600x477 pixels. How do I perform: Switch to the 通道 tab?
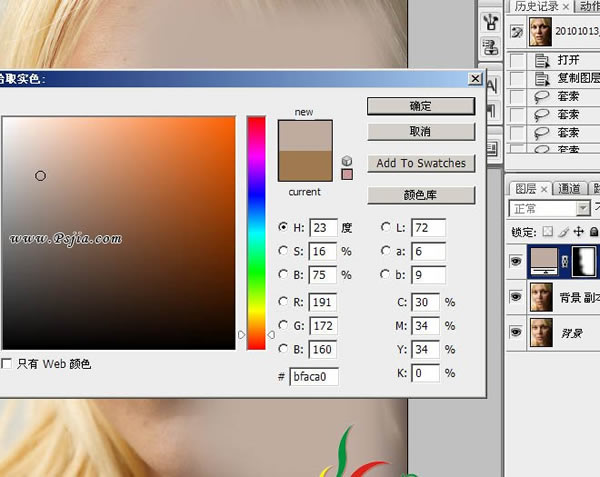click(x=569, y=189)
